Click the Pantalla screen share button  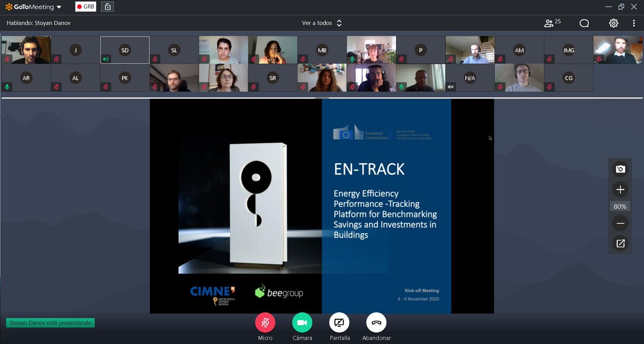pyautogui.click(x=339, y=323)
